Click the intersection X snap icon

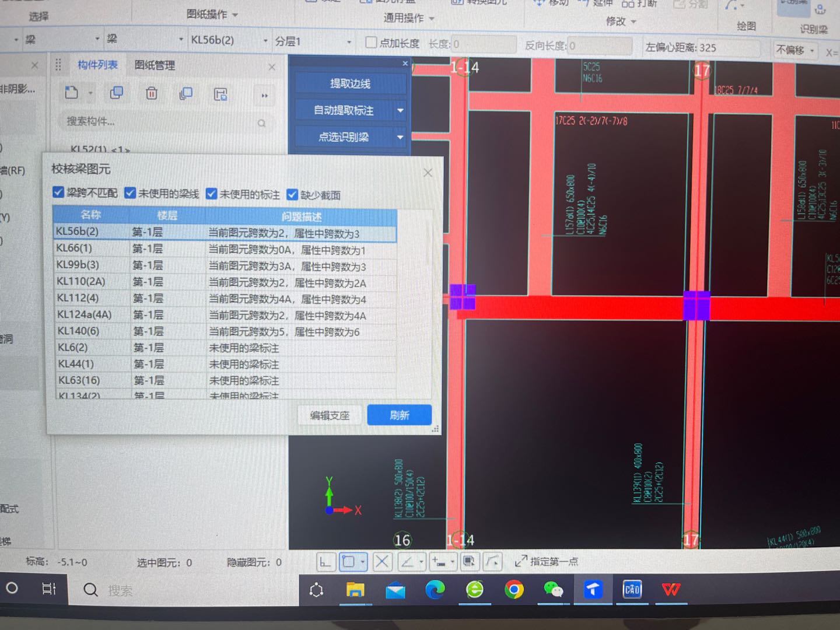pos(382,562)
